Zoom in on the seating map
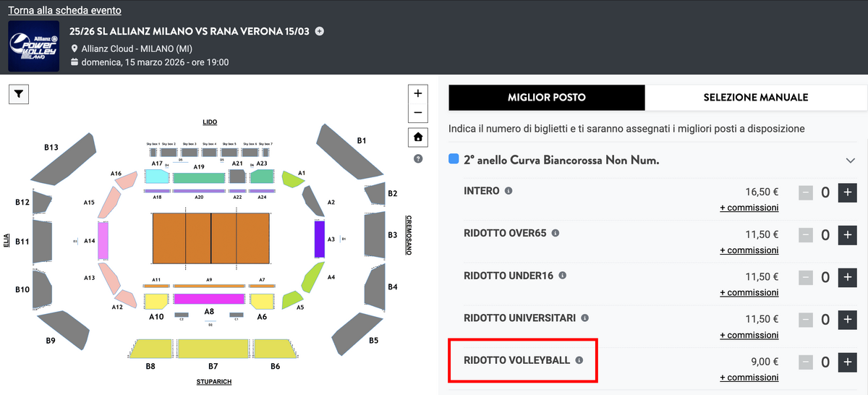The width and height of the screenshot is (868, 395). (x=418, y=94)
